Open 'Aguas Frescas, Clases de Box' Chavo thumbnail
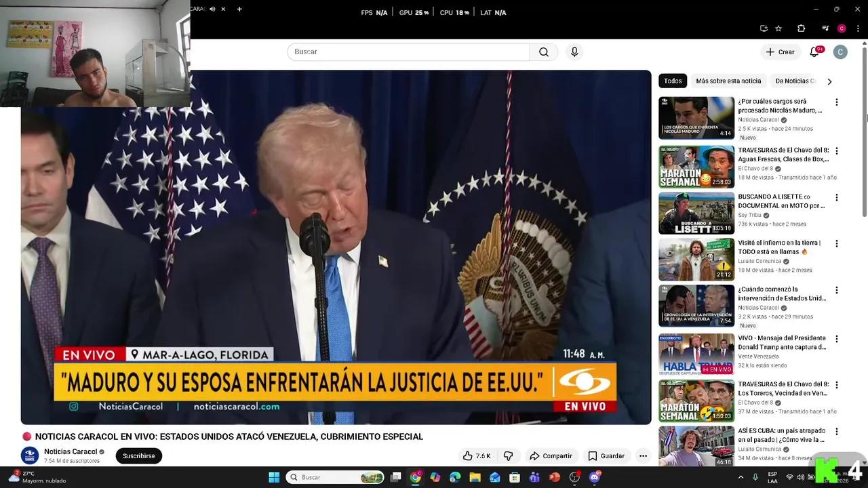The height and width of the screenshot is (488, 868). [696, 167]
